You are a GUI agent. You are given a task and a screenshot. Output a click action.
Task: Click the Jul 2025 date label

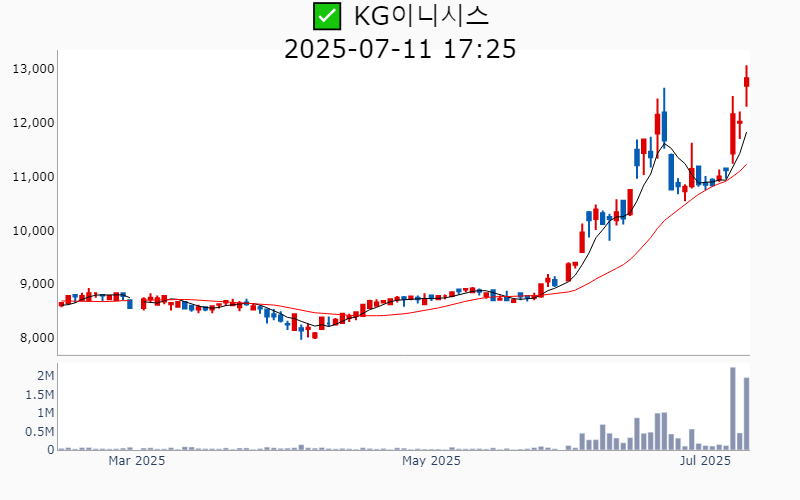point(706,461)
